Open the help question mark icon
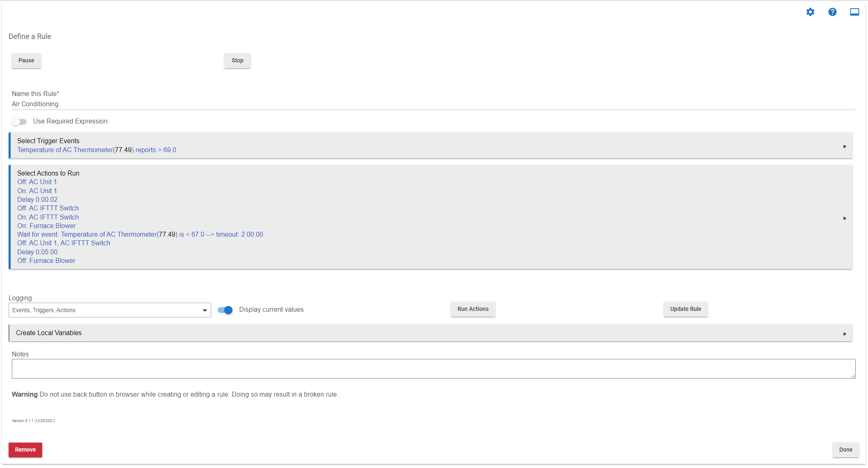 832,12
